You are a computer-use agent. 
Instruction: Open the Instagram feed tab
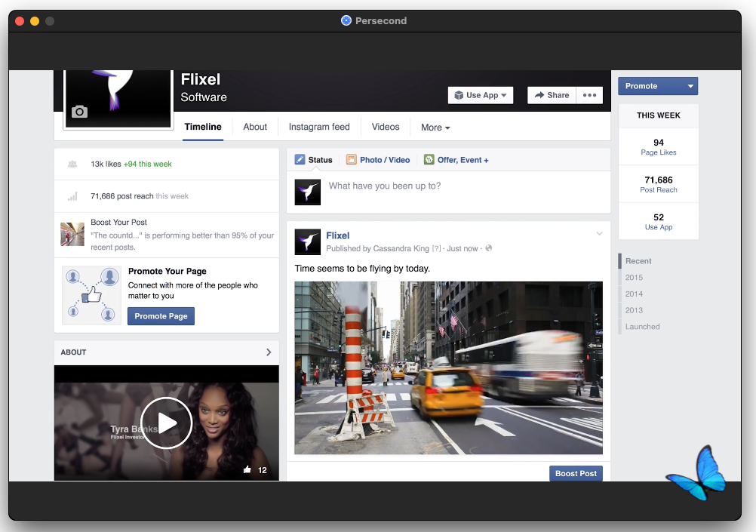pos(319,127)
